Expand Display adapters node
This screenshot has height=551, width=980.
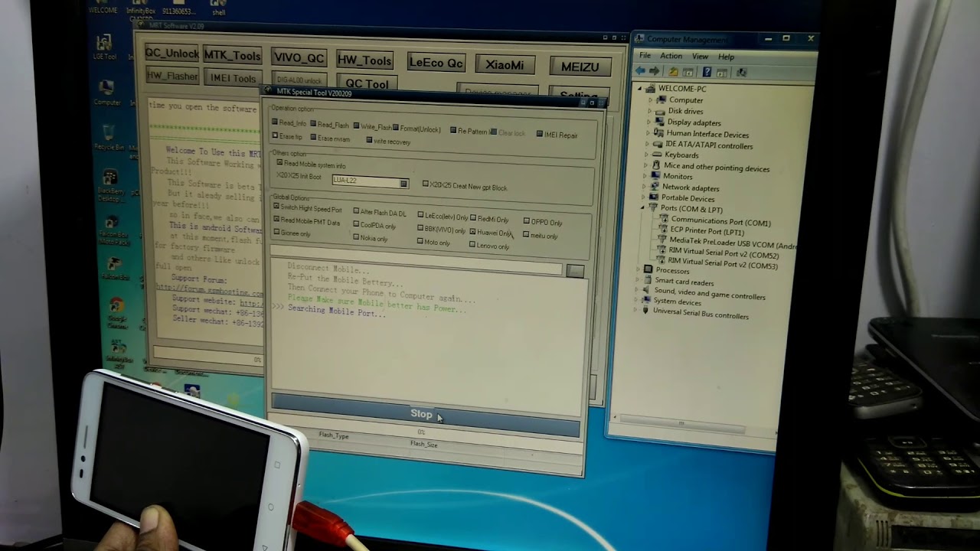point(649,122)
